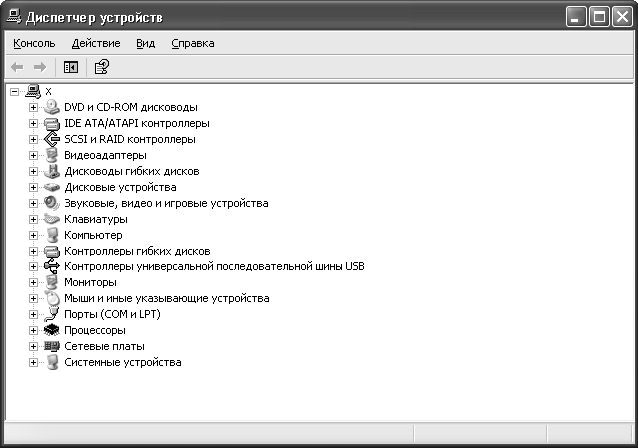Open the Консоль menu

pyautogui.click(x=34, y=43)
